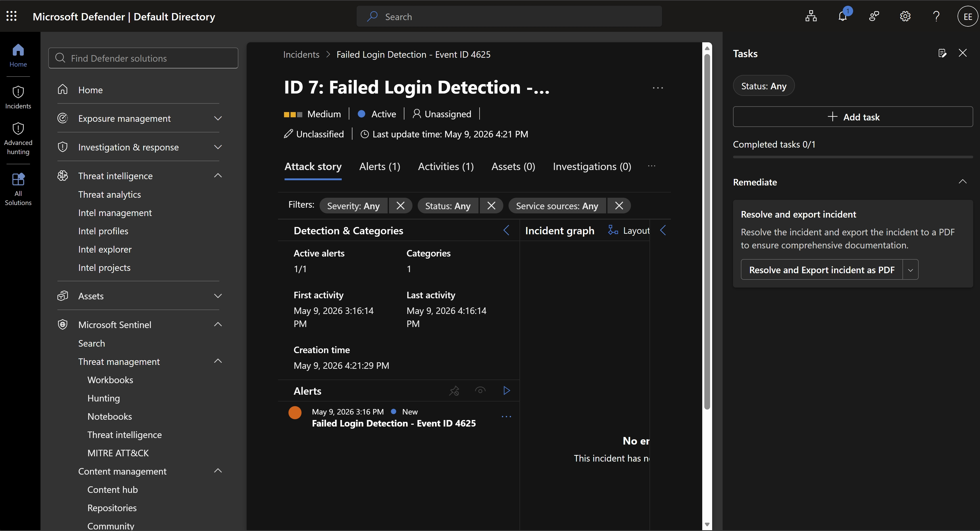This screenshot has width=980, height=531.
Task: Toggle the alerts eye visibility icon
Action: tap(480, 390)
